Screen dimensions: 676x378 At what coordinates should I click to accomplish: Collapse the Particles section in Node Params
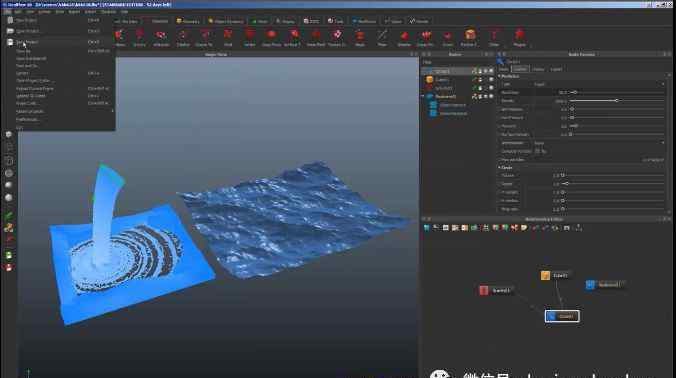click(500, 76)
